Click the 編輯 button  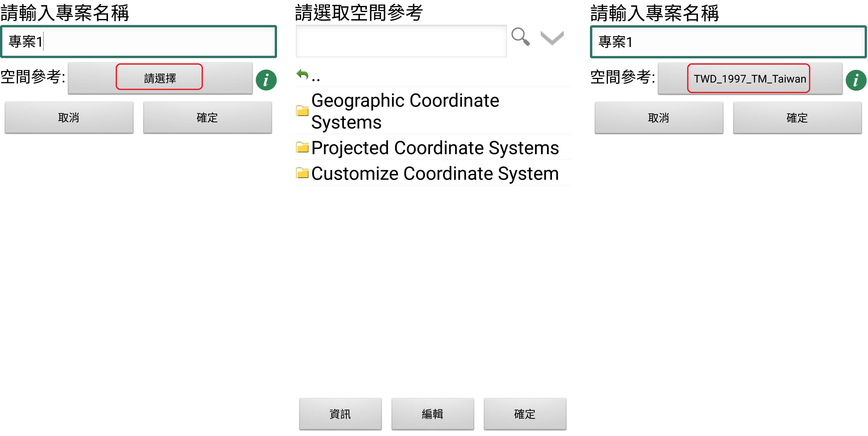pos(433,414)
